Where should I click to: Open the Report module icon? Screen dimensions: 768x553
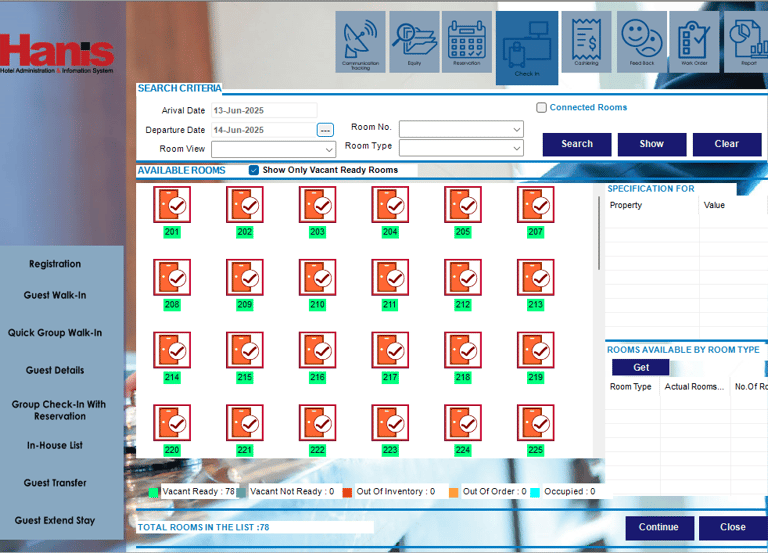click(746, 42)
